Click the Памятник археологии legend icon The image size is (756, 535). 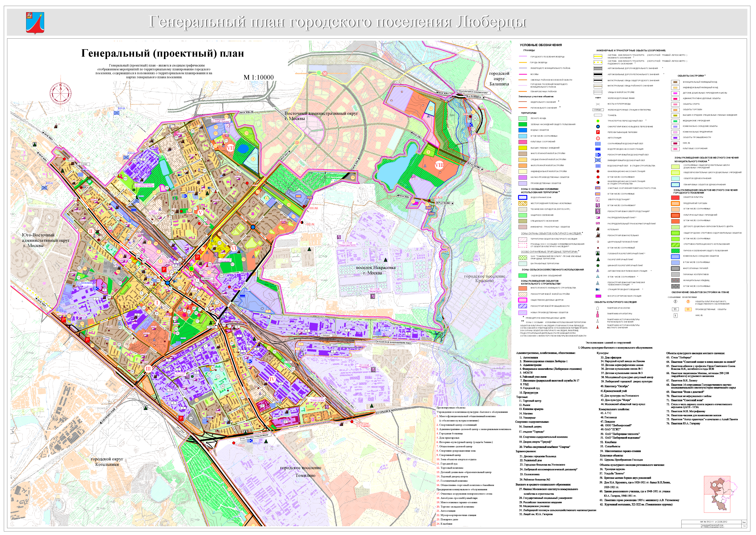click(598, 308)
